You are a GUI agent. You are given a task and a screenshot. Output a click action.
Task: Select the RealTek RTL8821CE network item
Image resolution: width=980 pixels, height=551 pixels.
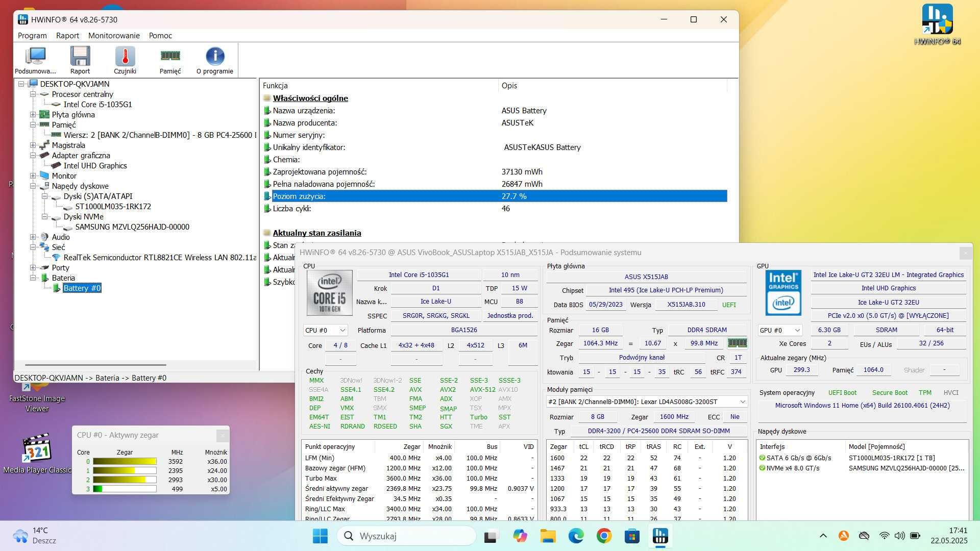tap(159, 258)
